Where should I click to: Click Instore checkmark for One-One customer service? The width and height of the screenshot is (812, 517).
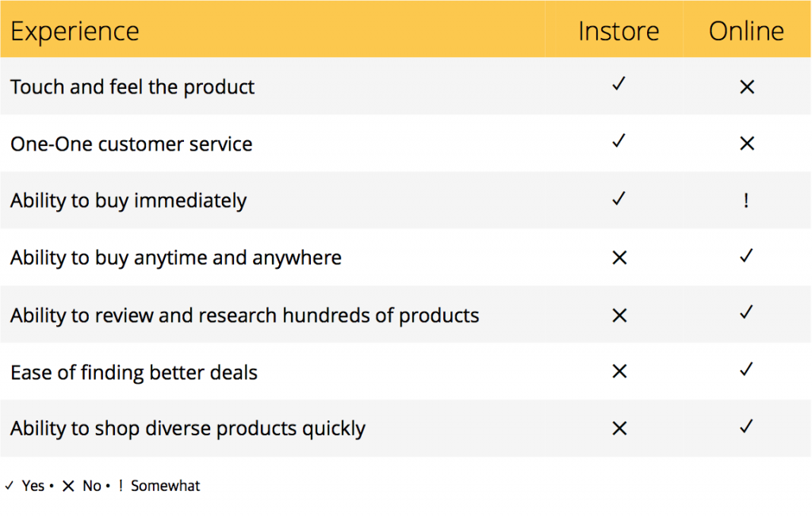click(x=619, y=140)
